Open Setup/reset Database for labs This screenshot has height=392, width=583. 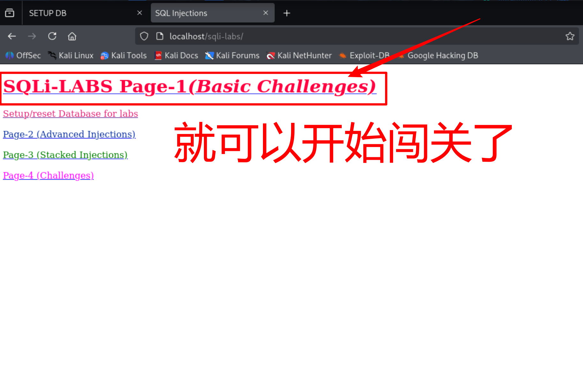[70, 114]
